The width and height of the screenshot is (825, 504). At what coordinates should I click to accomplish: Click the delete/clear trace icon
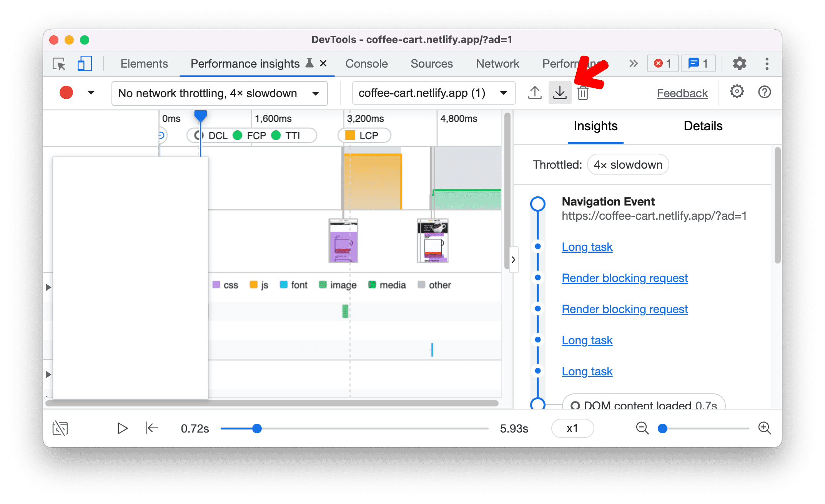tap(584, 93)
